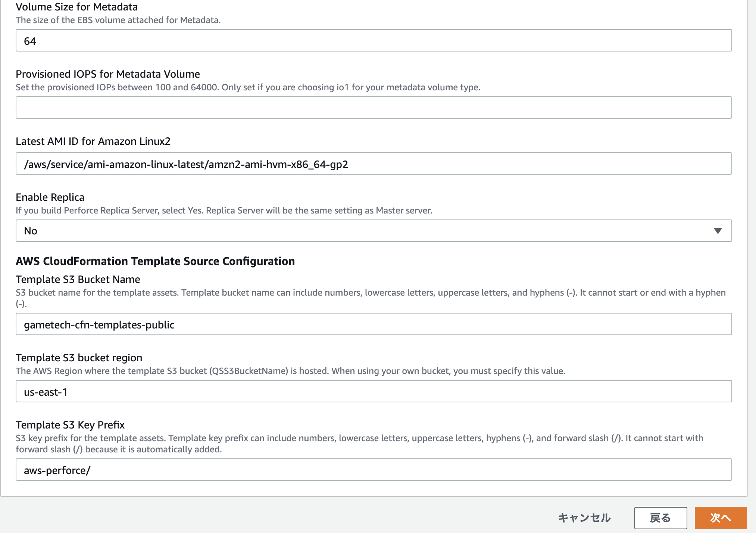Image resolution: width=756 pixels, height=533 pixels.
Task: Click the Template S3 bucket region label
Action: [79, 358]
